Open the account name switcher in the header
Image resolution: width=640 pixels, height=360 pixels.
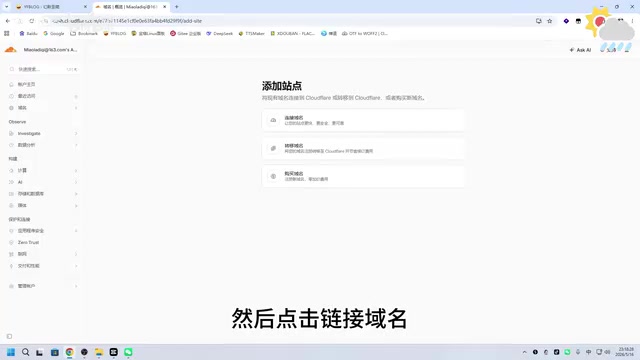(50, 50)
